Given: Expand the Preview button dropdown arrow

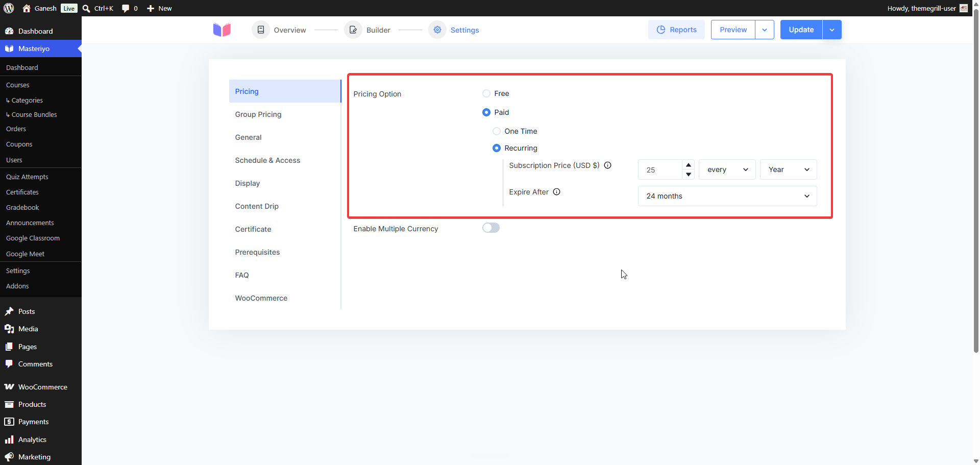Looking at the screenshot, I should coord(765,30).
